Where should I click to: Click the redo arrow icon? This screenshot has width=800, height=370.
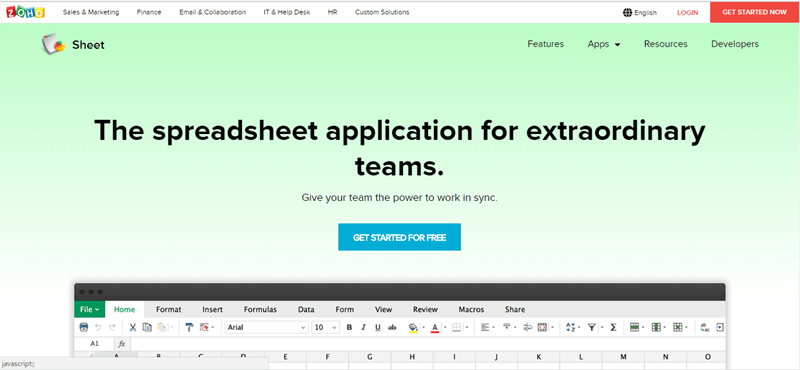112,327
